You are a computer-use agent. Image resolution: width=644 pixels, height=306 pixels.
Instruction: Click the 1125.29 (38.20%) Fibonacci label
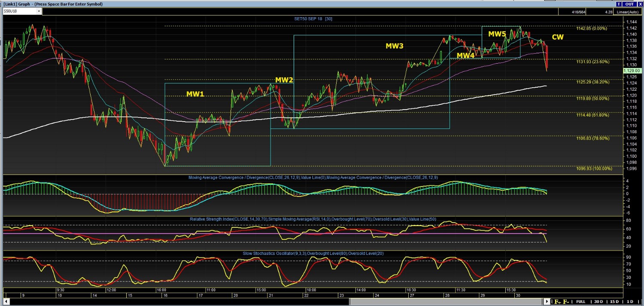[593, 82]
